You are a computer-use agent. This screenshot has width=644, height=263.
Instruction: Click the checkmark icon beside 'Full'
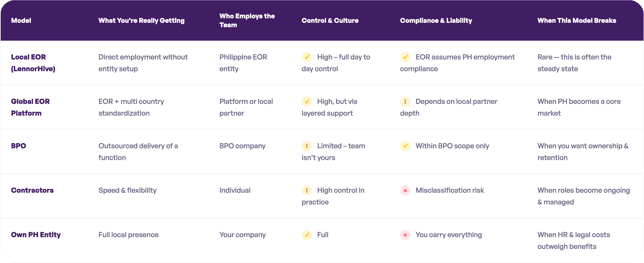(x=307, y=235)
